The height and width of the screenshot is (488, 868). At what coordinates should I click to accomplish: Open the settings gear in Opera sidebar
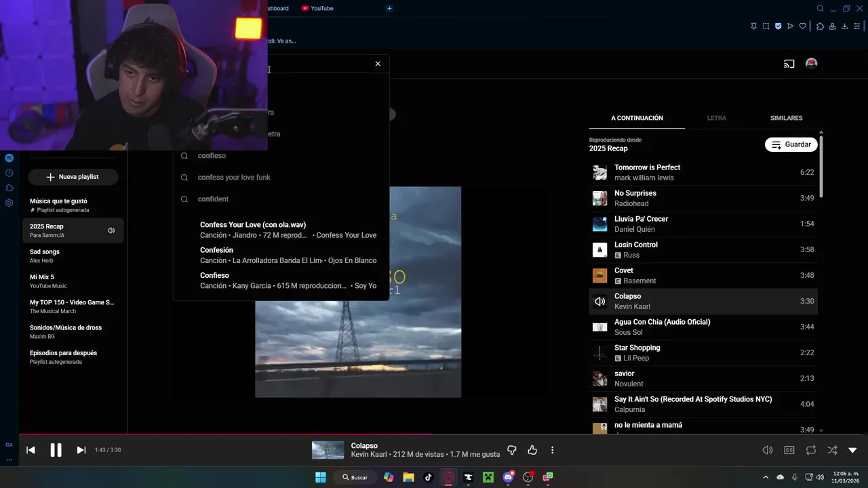9,203
